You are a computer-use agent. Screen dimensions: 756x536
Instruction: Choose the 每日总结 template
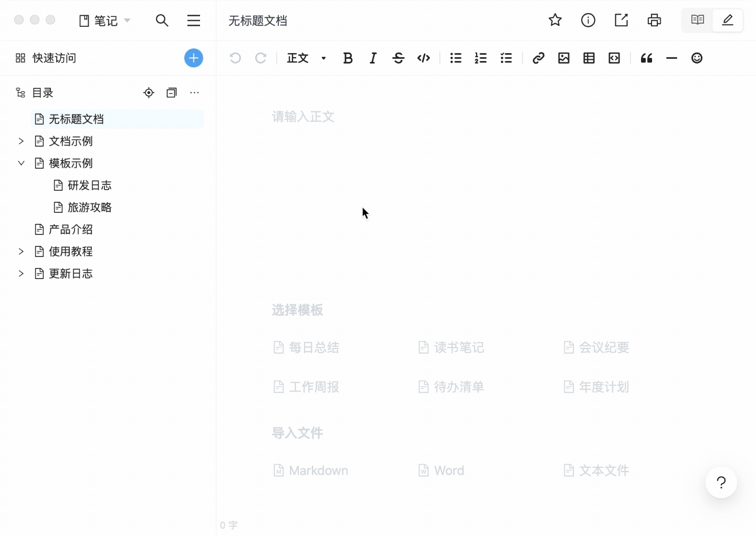(x=306, y=347)
